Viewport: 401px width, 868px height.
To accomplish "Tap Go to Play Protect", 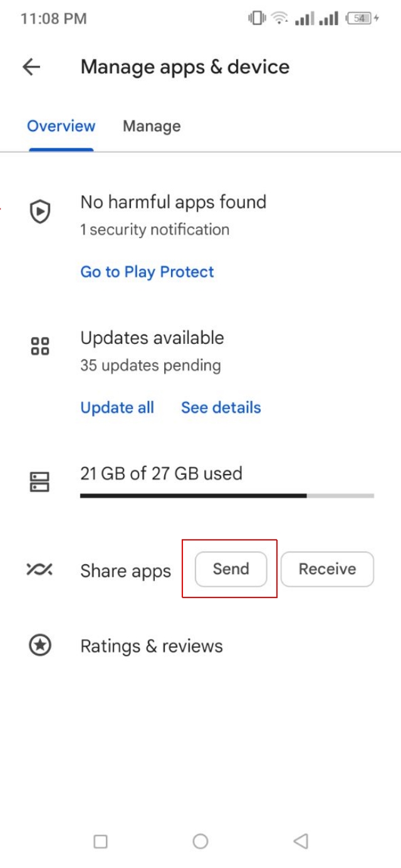I will [147, 272].
